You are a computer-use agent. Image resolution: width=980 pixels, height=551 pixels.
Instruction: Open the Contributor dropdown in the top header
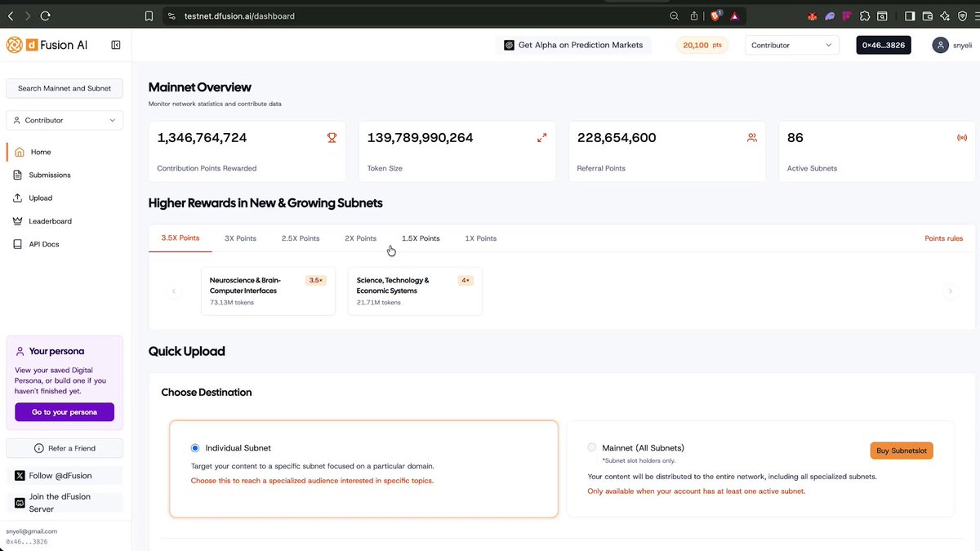click(791, 45)
